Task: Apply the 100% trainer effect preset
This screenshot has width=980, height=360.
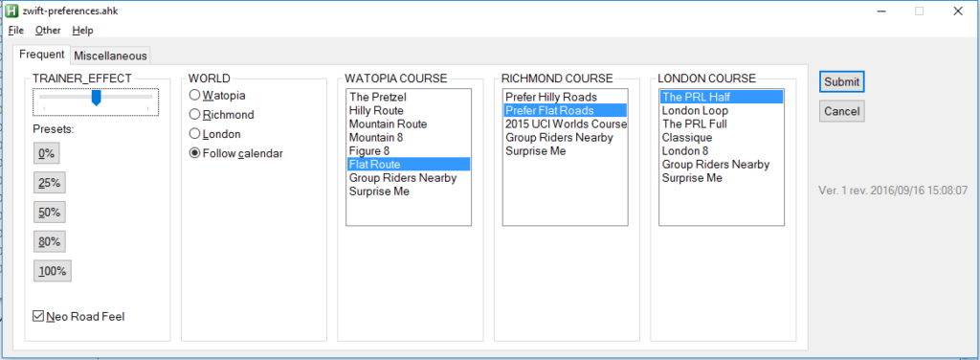Action: (x=53, y=271)
